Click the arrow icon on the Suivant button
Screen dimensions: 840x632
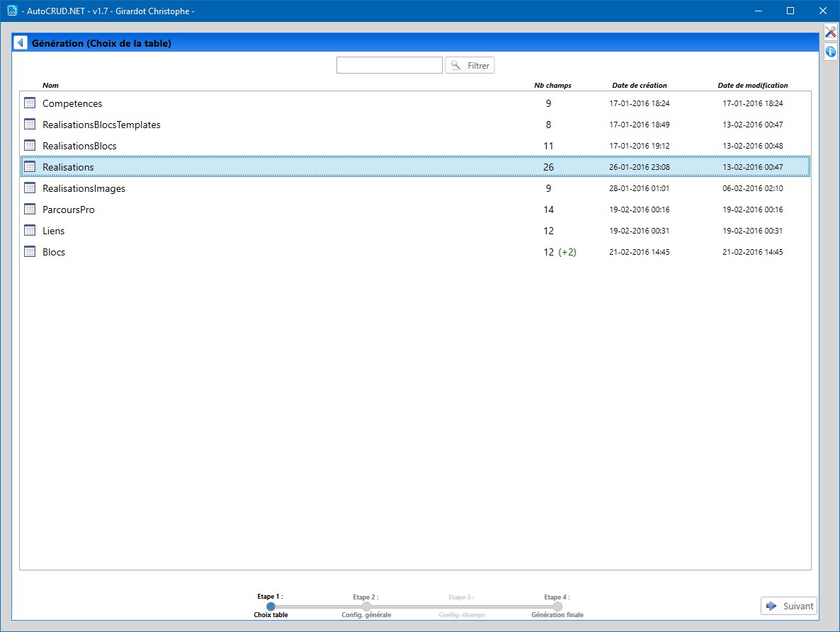pos(771,606)
